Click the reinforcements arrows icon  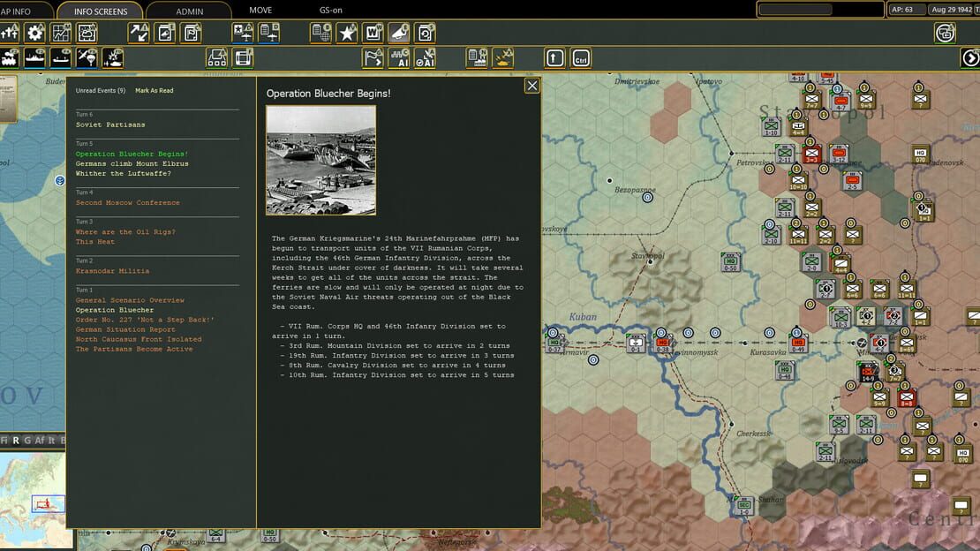(139, 33)
